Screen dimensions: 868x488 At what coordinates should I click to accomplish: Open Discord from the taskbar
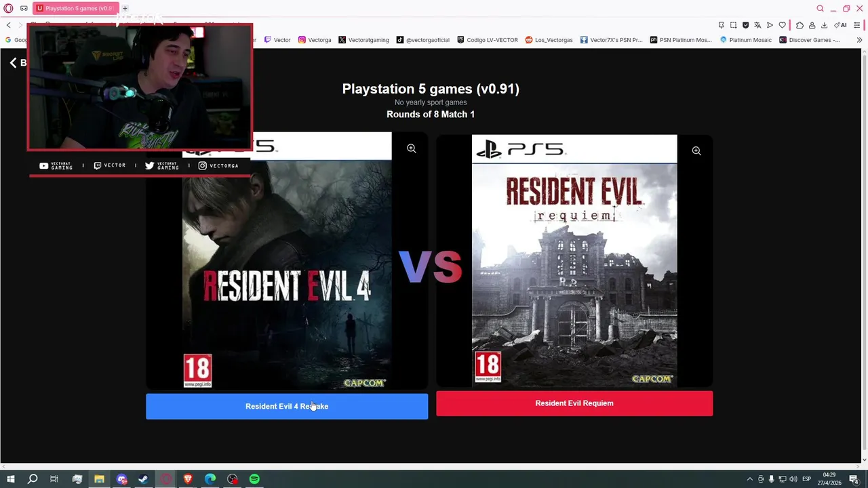pyautogui.click(x=121, y=479)
